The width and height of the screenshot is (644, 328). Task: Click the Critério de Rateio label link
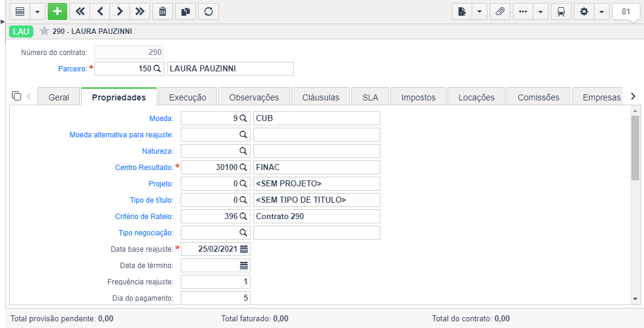coord(144,217)
